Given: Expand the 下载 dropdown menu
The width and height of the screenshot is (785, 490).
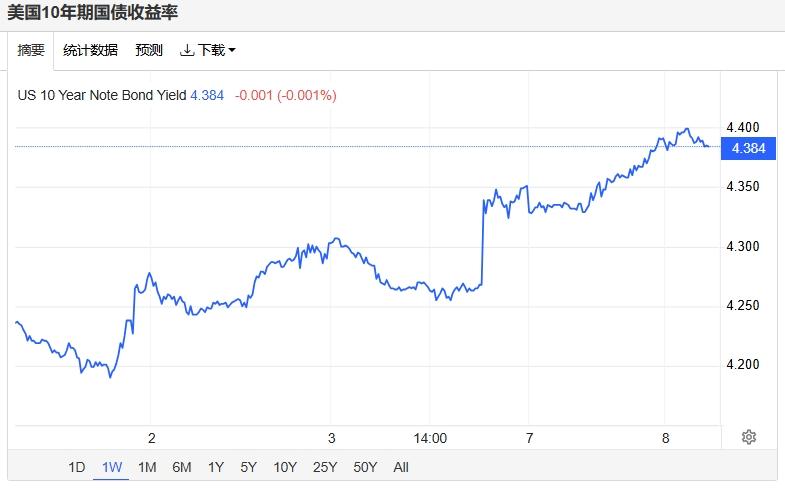Looking at the screenshot, I should point(208,50).
